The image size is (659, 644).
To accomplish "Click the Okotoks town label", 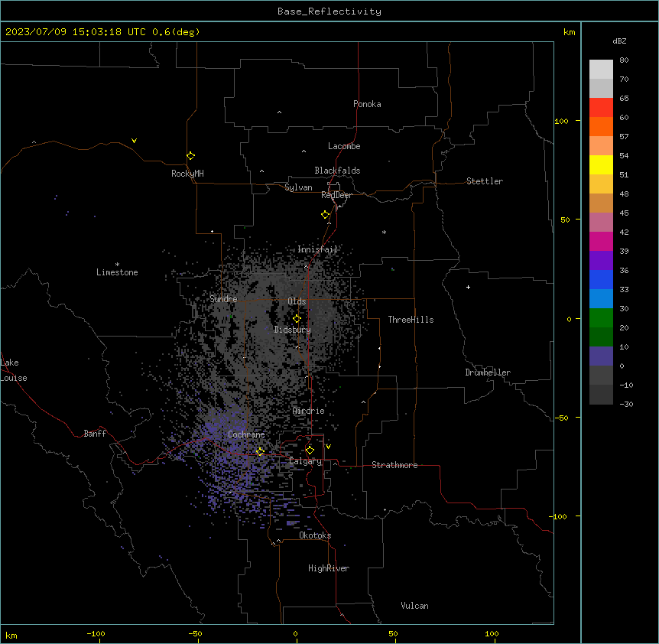I will [315, 535].
